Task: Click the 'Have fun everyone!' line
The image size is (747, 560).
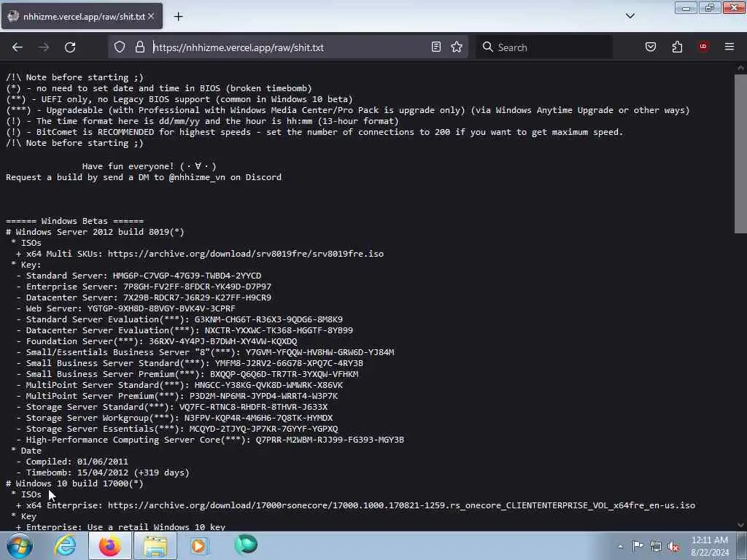Action: [149, 166]
